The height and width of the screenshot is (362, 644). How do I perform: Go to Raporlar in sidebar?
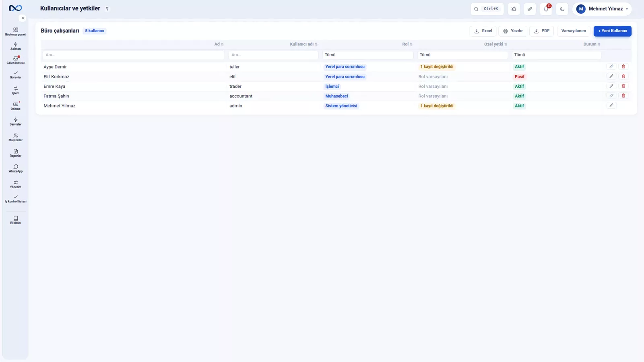pos(16,153)
